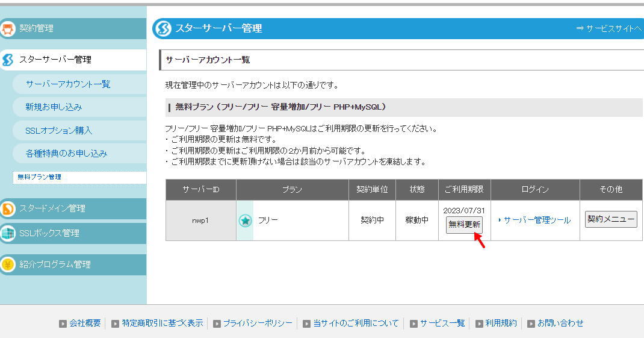The height and width of the screenshot is (338, 644).
Task: Select 無料プラン管理 in the sidebar
Action: (39, 177)
